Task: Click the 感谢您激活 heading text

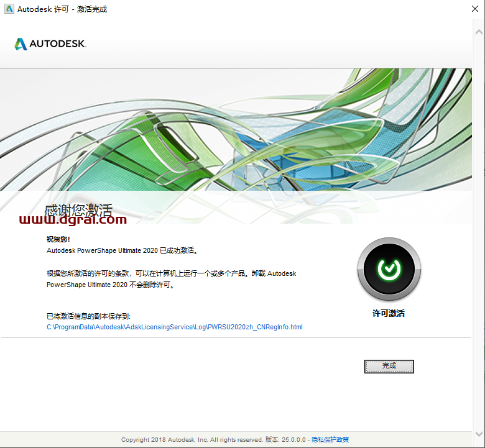Action: click(x=78, y=211)
